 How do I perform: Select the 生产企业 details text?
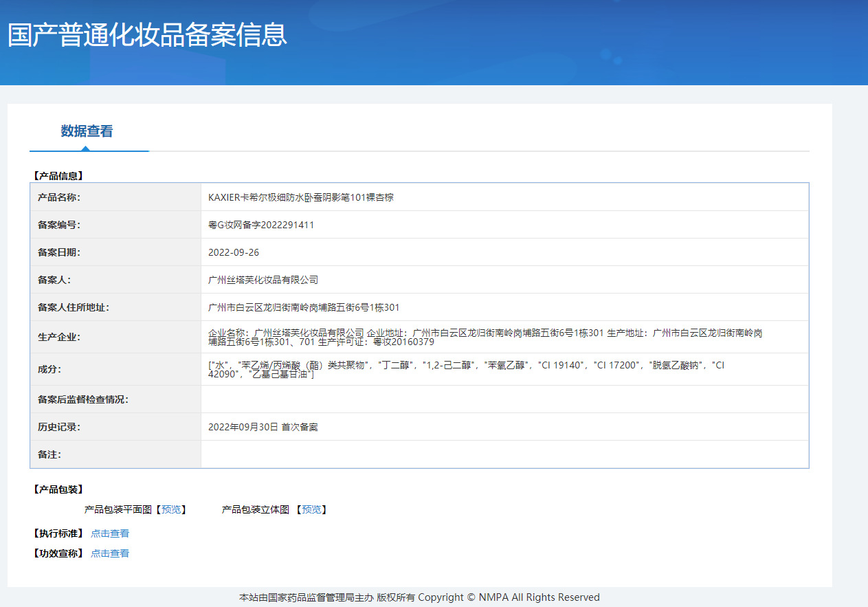coord(485,337)
